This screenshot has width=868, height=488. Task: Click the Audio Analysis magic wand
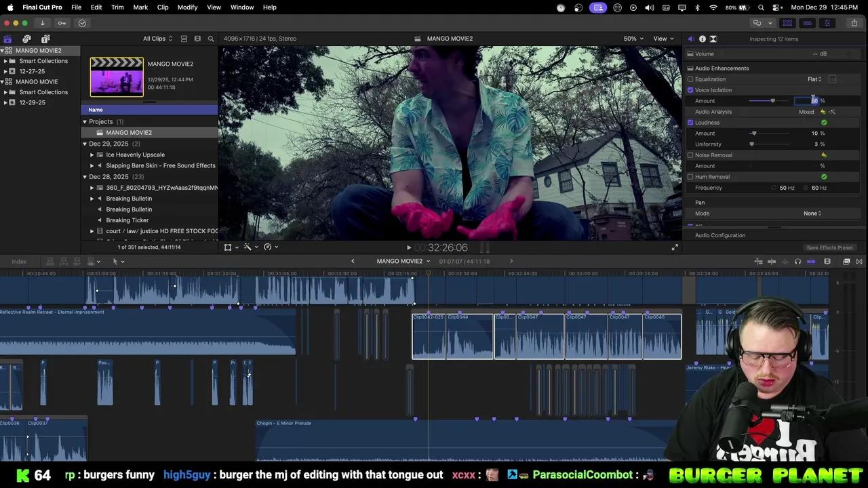[x=832, y=112]
